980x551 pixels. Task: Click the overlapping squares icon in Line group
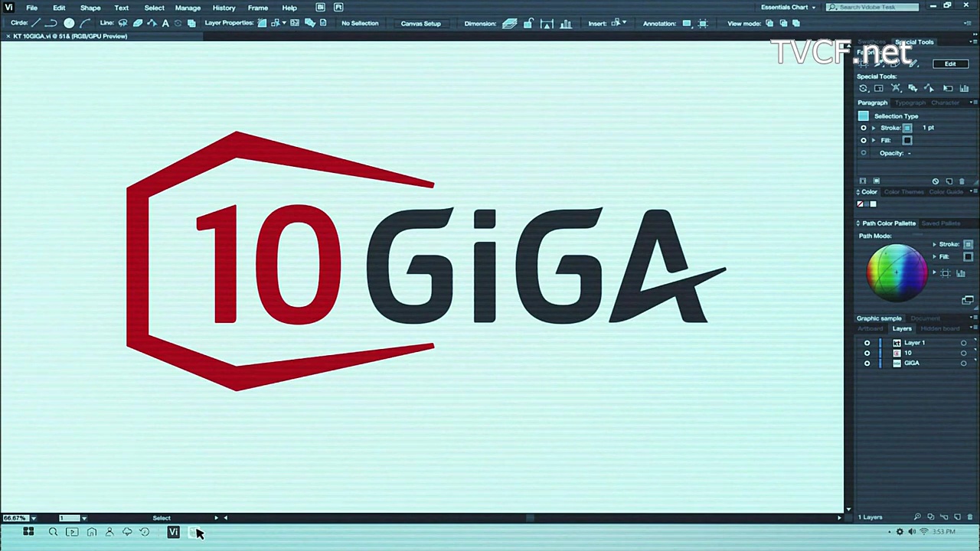click(191, 23)
